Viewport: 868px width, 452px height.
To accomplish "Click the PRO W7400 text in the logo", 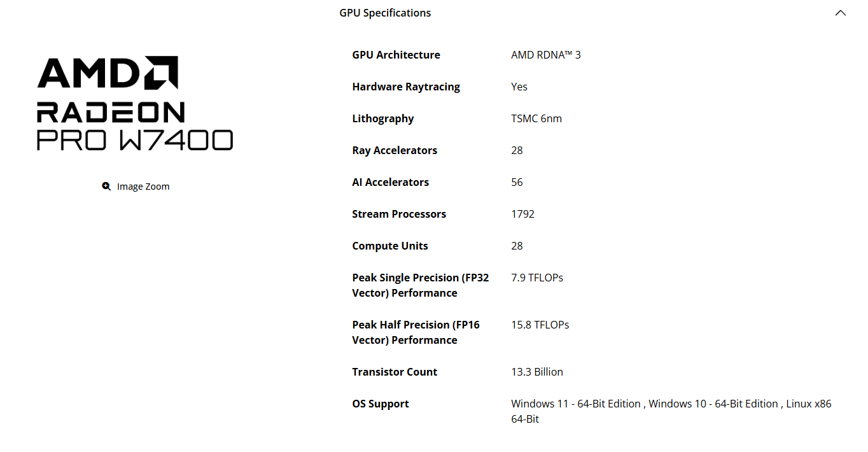I will pos(134,141).
